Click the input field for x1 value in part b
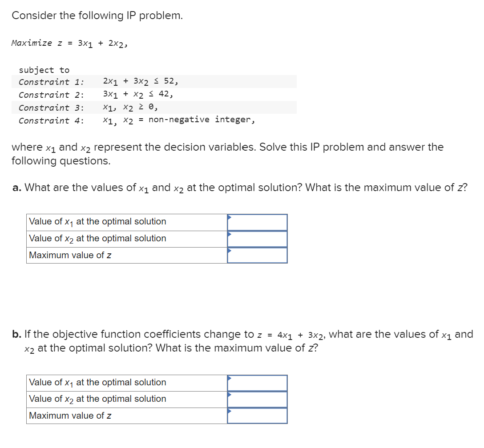This screenshot has width=484, height=448. tap(258, 383)
